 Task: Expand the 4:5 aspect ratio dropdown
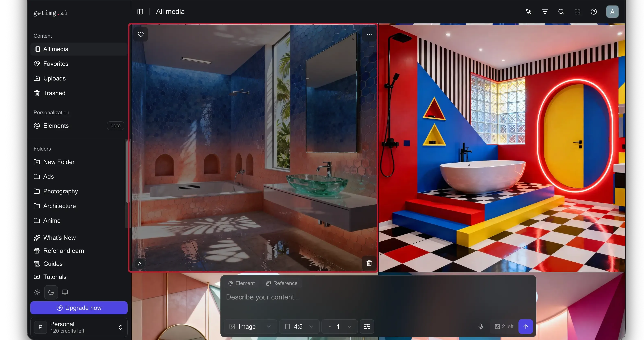pyautogui.click(x=299, y=327)
